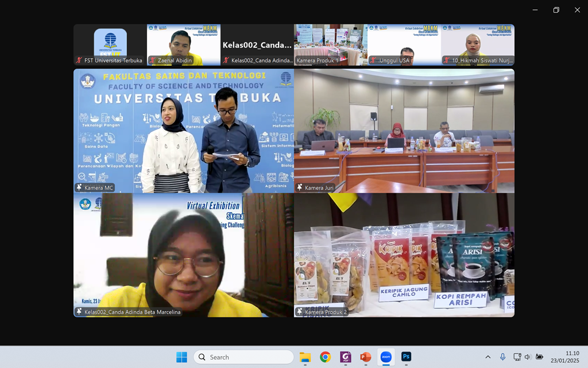This screenshot has height=368, width=588.
Task: Click the taskbar Search box
Action: [243, 357]
